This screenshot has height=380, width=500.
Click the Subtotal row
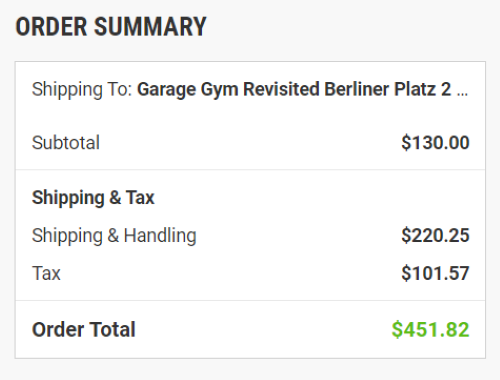[250, 143]
